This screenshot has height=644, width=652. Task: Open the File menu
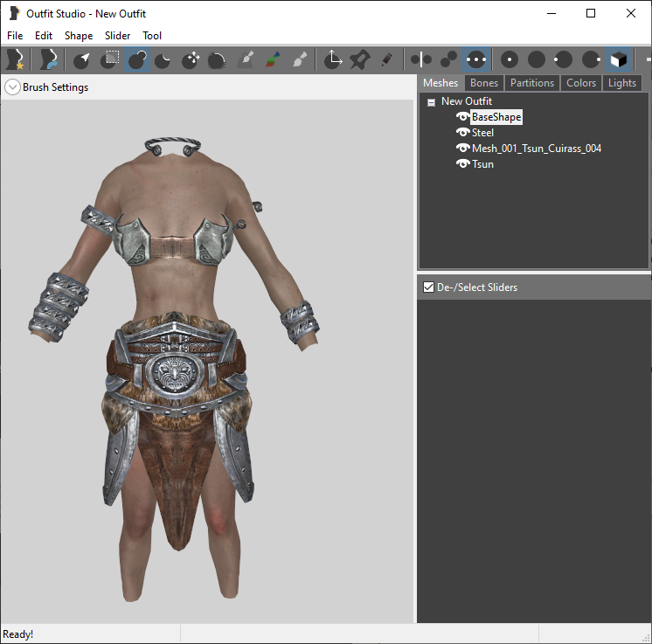[x=15, y=36]
